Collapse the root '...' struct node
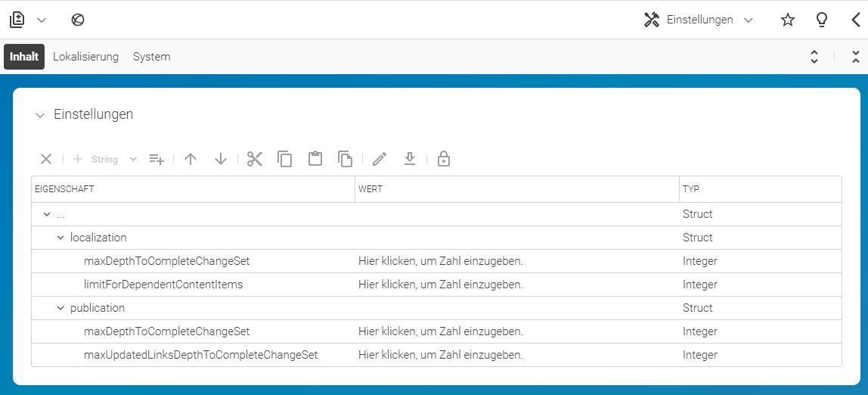This screenshot has height=395, width=868. pos(47,214)
